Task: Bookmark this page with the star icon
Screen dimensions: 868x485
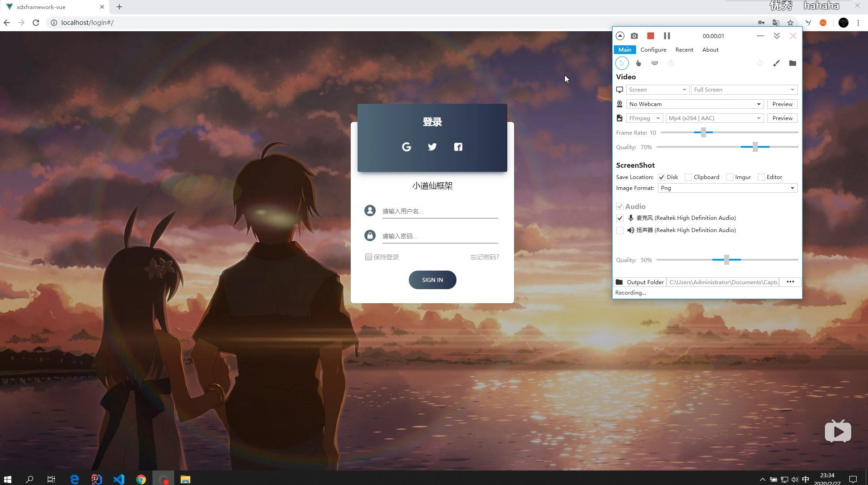Action: coord(790,23)
